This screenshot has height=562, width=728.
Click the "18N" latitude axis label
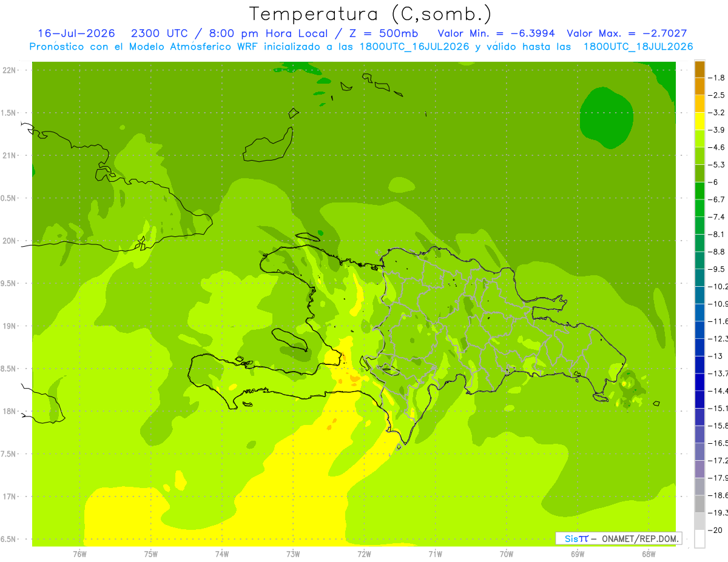(9, 412)
